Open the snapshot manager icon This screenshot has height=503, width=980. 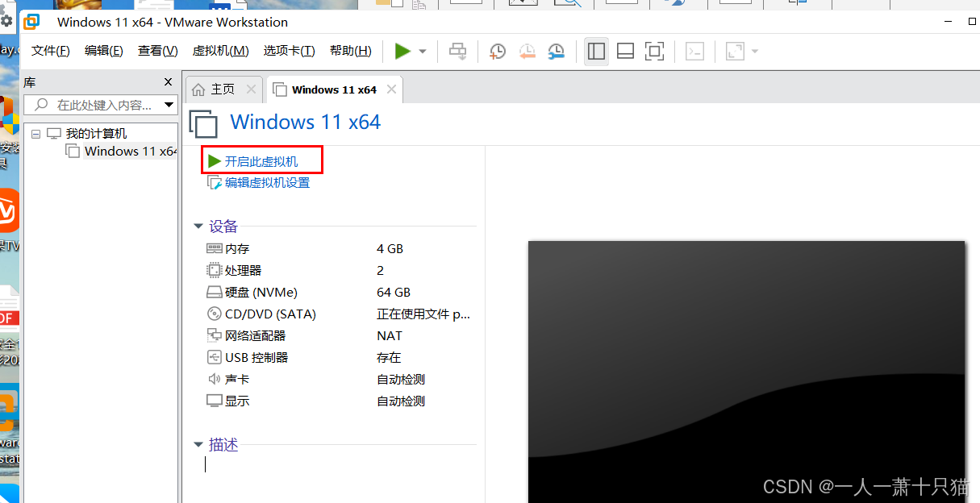[x=557, y=52]
